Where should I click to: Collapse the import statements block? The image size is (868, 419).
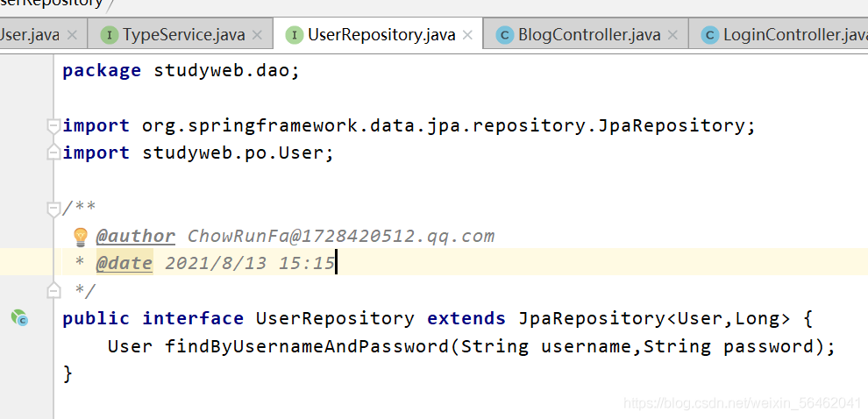coord(54,125)
